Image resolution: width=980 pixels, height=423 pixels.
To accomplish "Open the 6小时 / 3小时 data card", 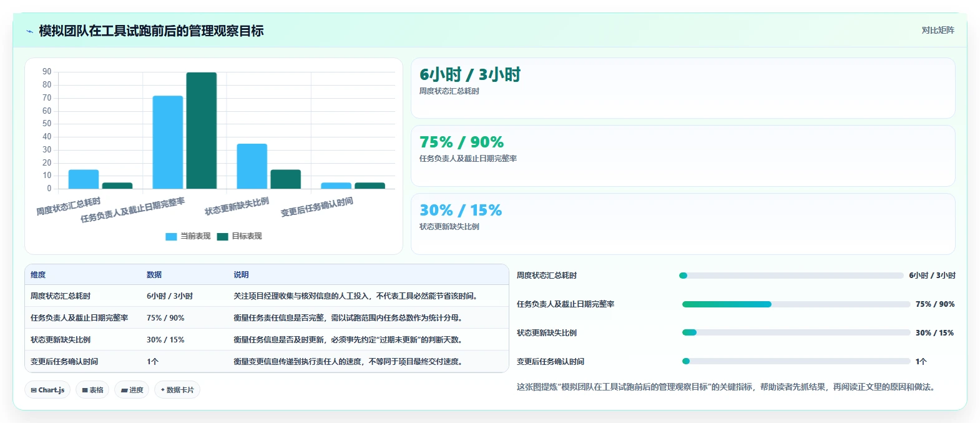I will pos(683,88).
